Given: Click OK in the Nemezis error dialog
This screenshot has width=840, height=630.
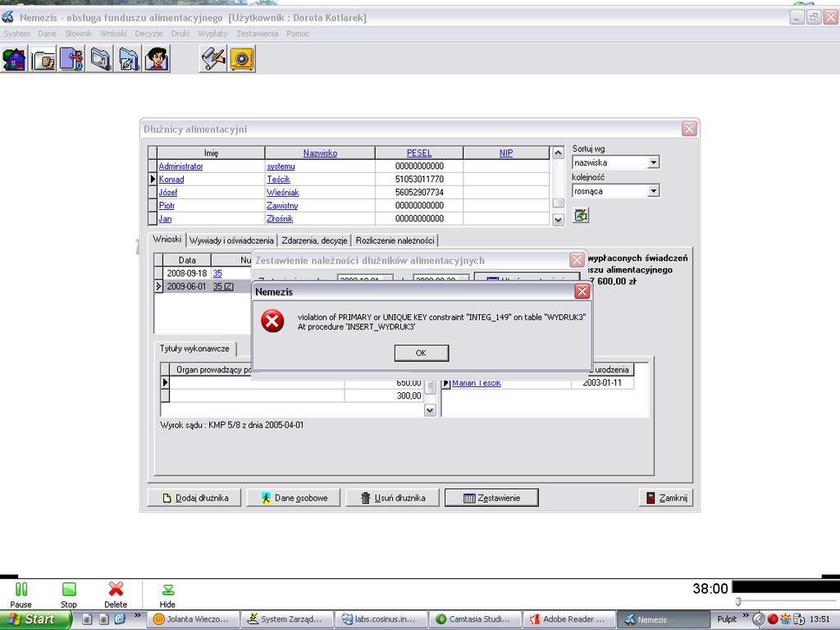Looking at the screenshot, I should [x=422, y=353].
